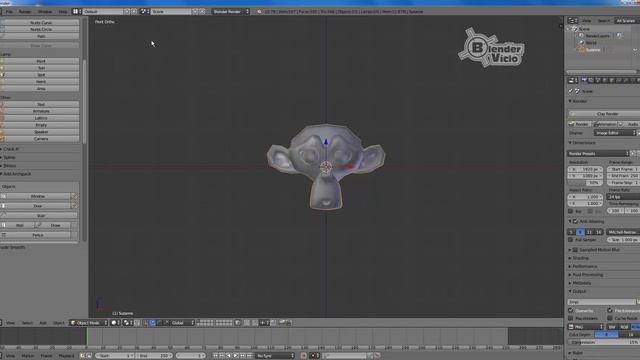The width and height of the screenshot is (640, 360).
Task: Open the Help menu
Action: pos(62,12)
